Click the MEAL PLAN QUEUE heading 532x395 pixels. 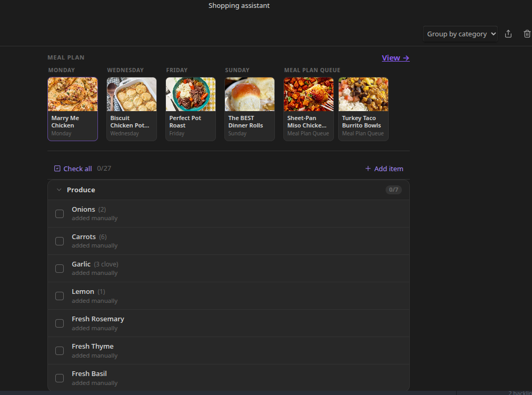point(312,70)
